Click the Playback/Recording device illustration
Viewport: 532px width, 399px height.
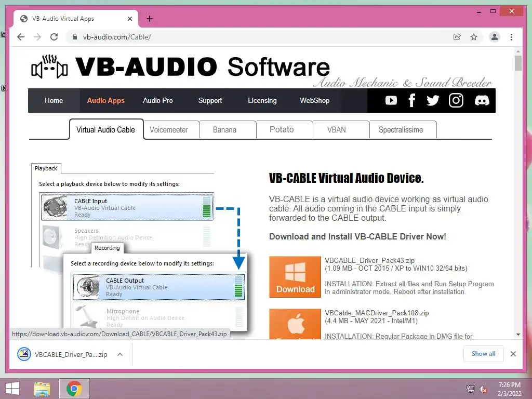pos(139,248)
